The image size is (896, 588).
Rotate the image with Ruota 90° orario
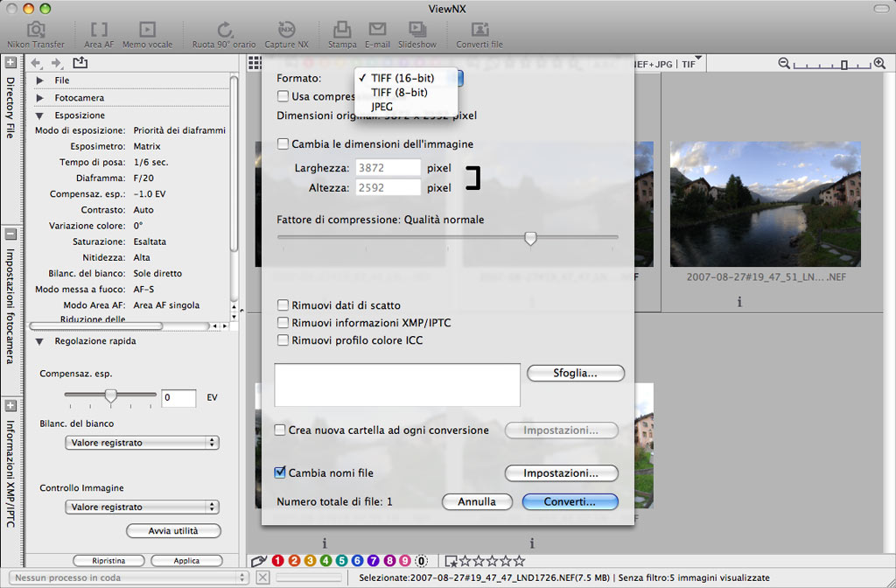point(224,35)
